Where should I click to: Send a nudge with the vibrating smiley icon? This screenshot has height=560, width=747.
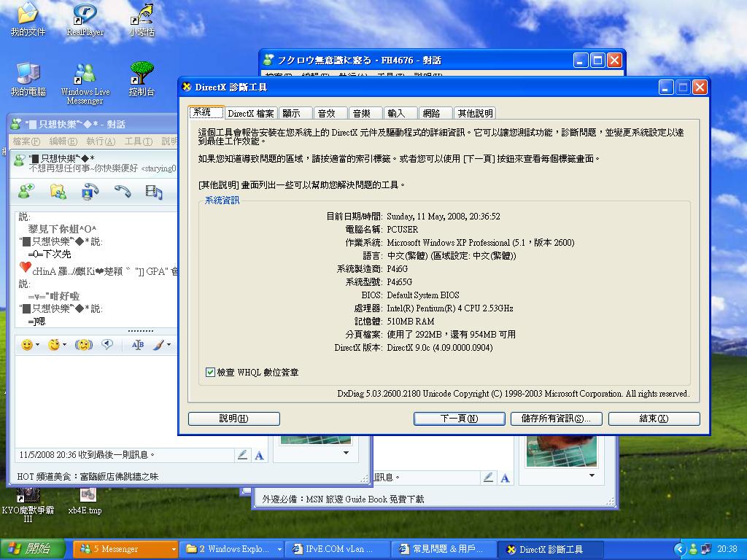click(83, 345)
